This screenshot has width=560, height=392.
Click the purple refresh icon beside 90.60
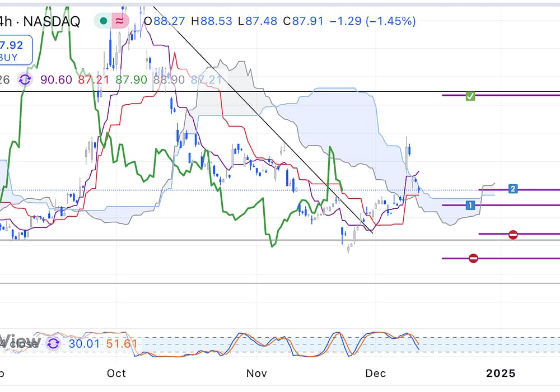point(25,80)
